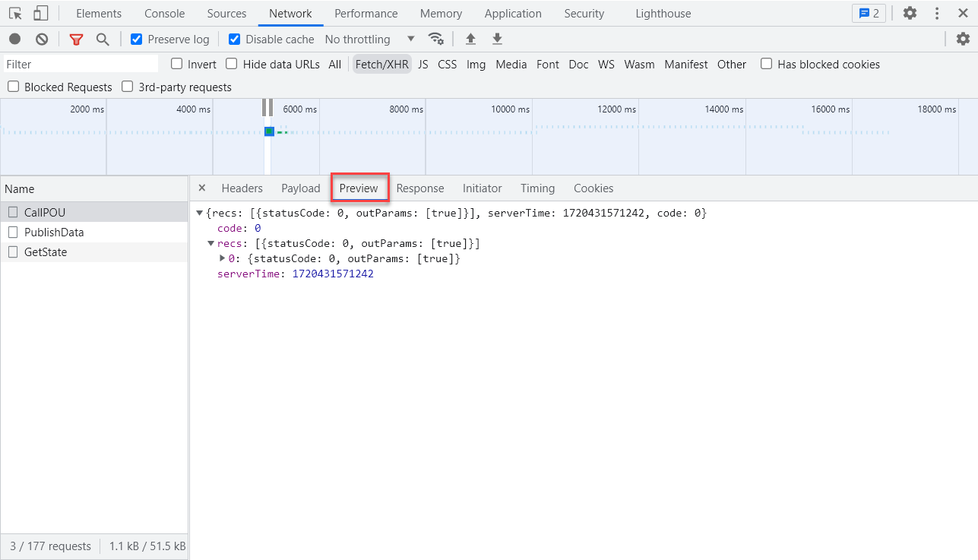This screenshot has height=560, width=978.
Task: Open DevTools settings gear icon
Action: (910, 13)
